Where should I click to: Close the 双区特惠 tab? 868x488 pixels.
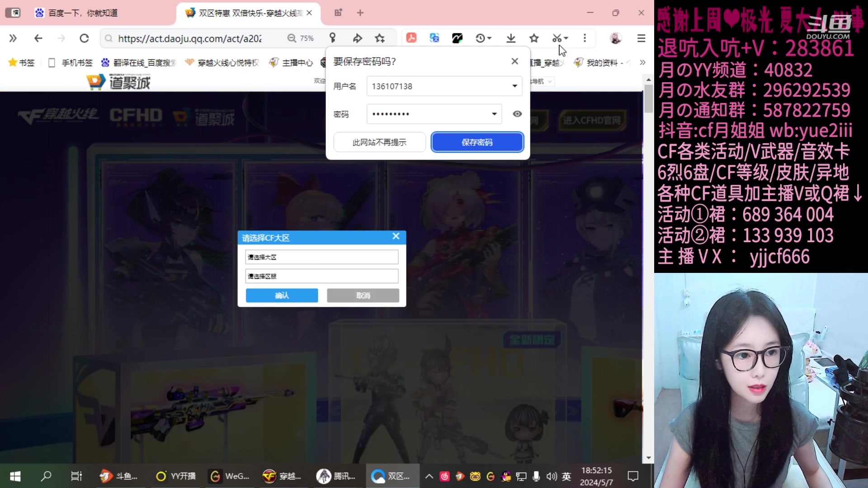point(309,13)
